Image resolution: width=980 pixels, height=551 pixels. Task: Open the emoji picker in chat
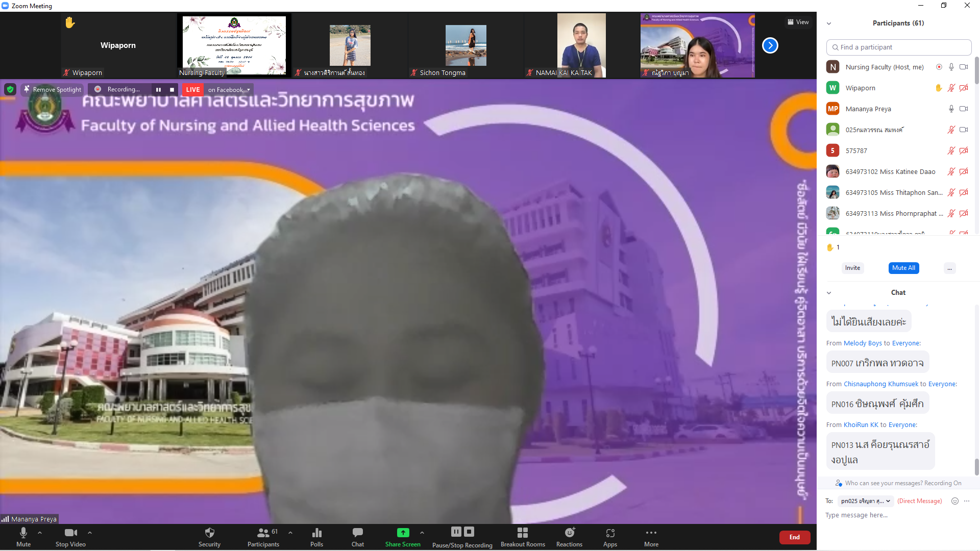tap(954, 501)
